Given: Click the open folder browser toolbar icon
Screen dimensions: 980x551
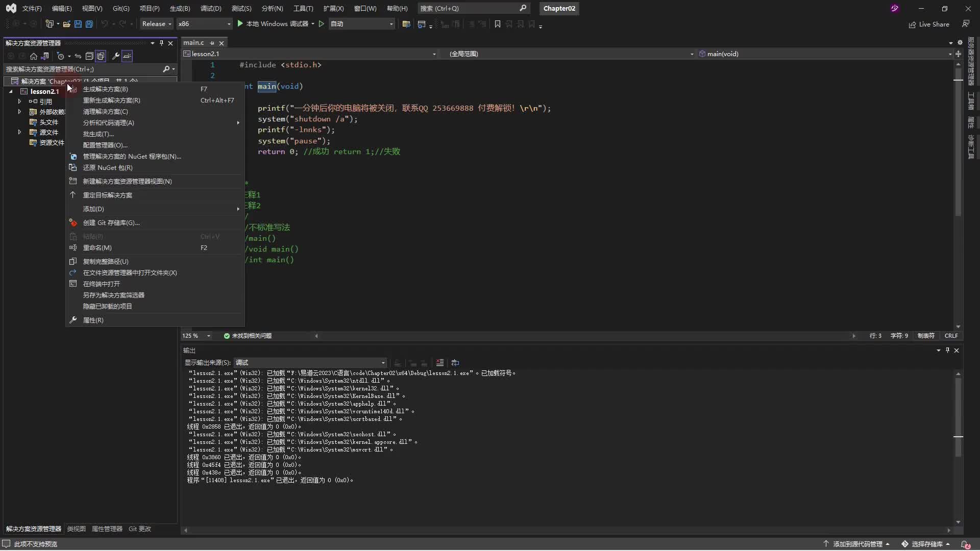Looking at the screenshot, I should (x=406, y=24).
